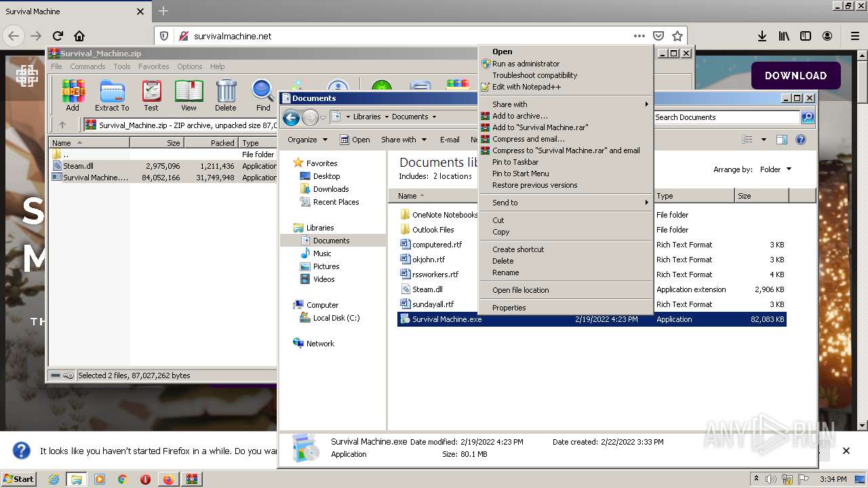Click WinRAR taskbar icon

click(191, 479)
